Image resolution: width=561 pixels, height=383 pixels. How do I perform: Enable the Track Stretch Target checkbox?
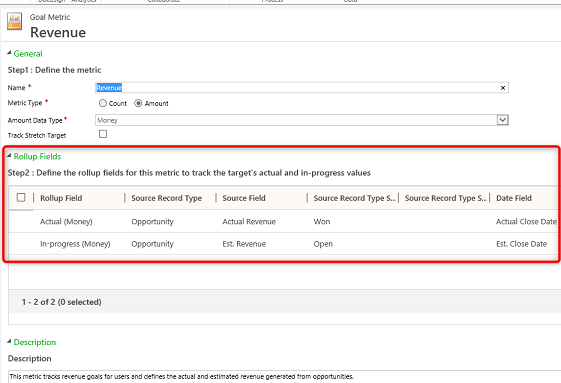(x=103, y=134)
